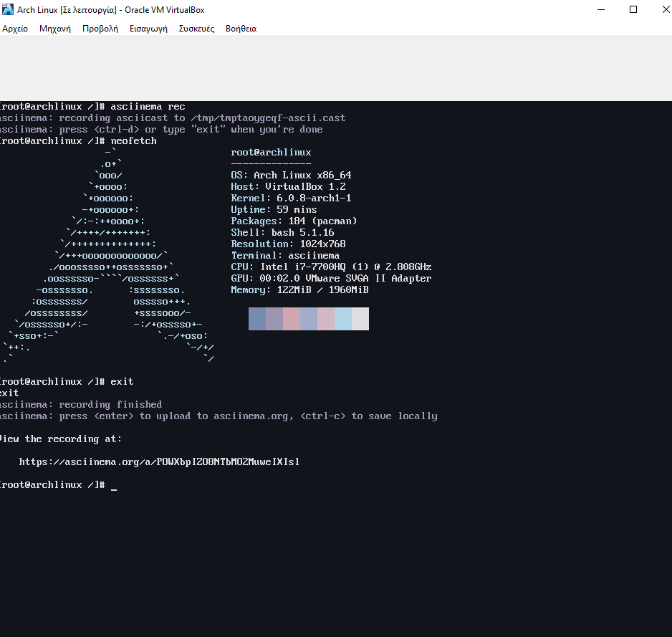
Task: Open the Προβολή menu
Action: coord(100,29)
